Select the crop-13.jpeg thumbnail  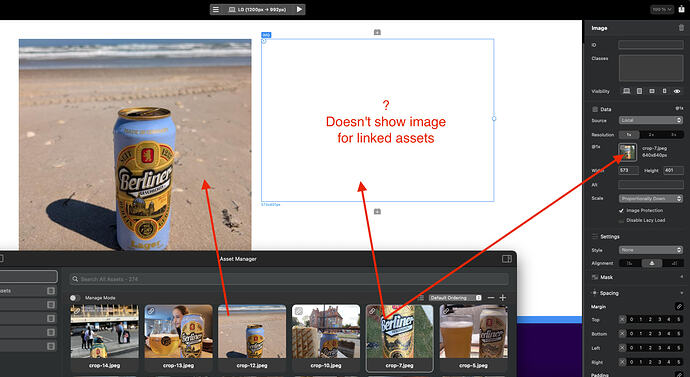[x=178, y=331]
